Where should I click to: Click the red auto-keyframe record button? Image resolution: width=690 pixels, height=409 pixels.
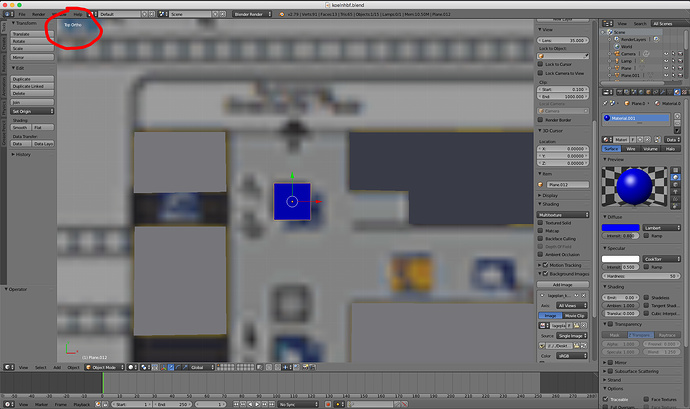click(328, 404)
